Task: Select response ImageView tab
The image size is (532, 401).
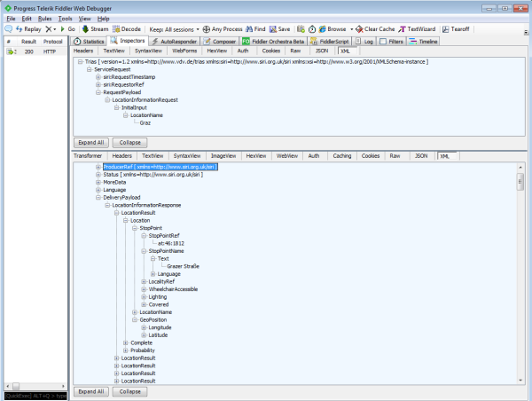Action: pos(223,156)
